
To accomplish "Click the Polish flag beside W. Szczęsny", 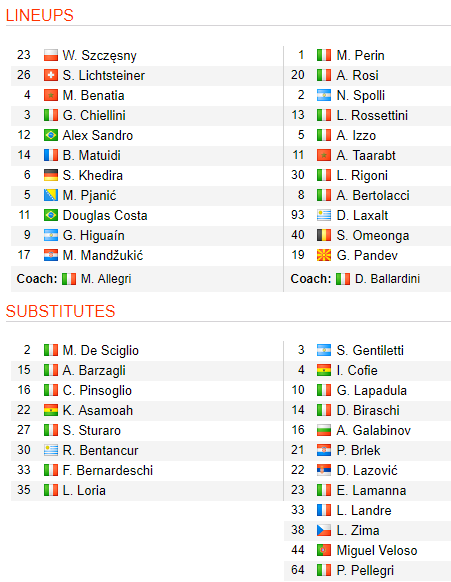I will coord(51,55).
